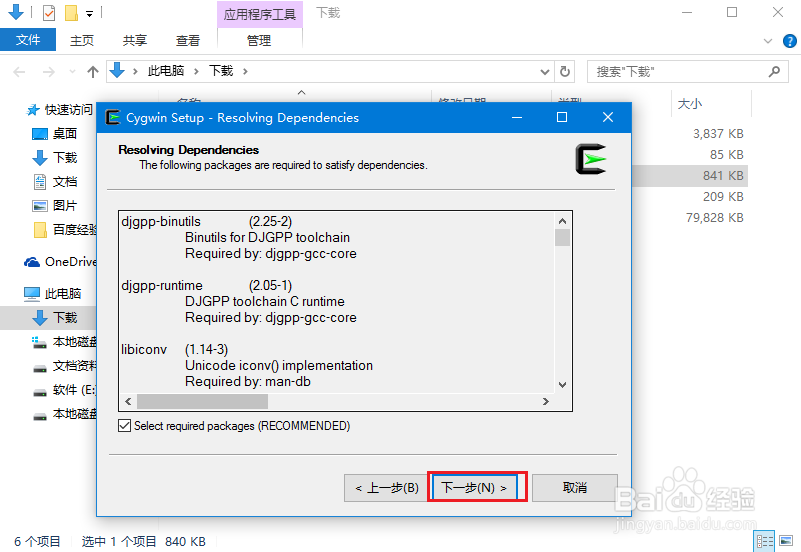The width and height of the screenshot is (801, 552).
Task: Expand the chevron after 此电脑 in address bar
Action: click(196, 71)
